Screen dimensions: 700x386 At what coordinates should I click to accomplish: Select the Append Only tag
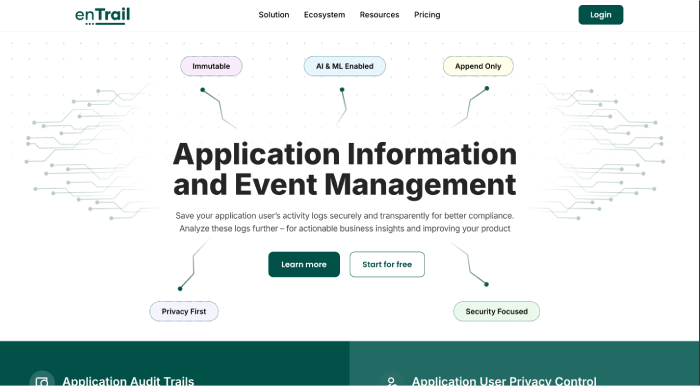click(x=478, y=66)
